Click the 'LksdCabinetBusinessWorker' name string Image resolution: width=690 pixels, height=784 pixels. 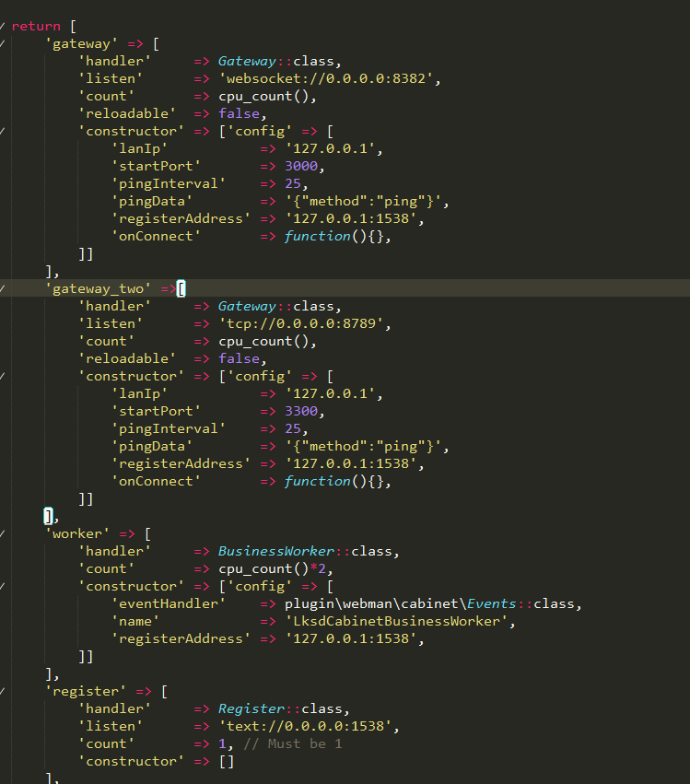pos(396,621)
